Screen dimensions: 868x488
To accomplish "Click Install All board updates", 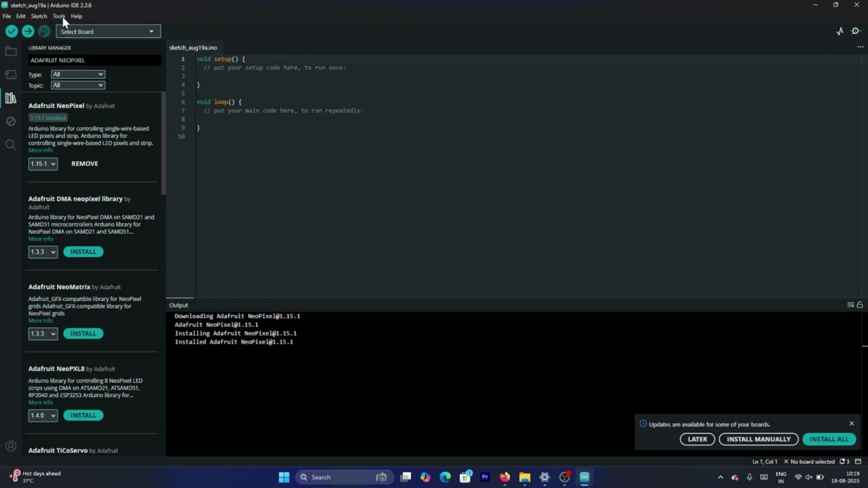I will 829,439.
